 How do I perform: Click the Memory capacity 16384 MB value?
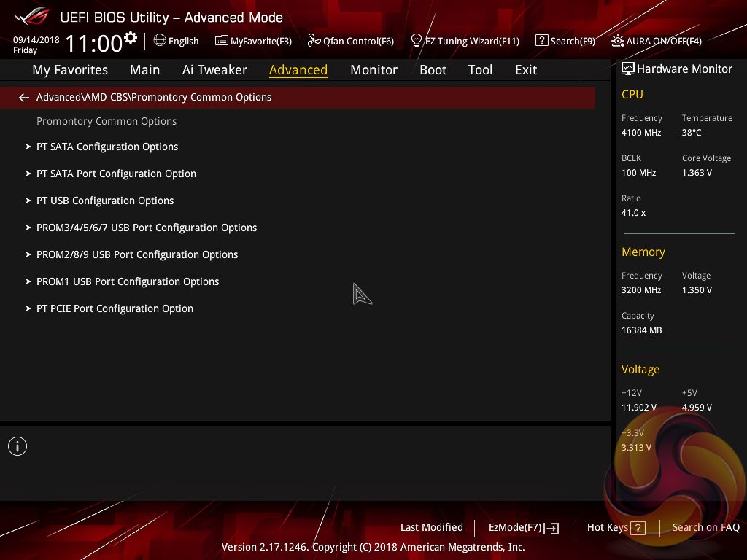(641, 330)
